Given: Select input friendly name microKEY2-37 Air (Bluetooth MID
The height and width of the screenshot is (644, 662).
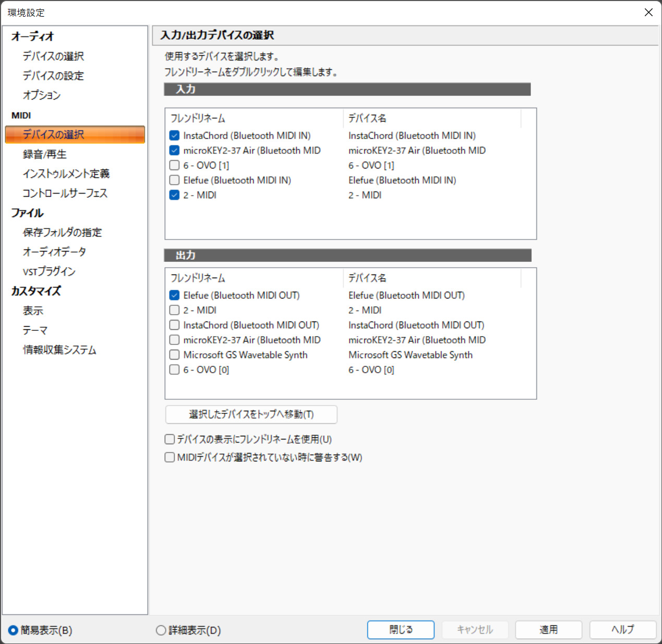Looking at the screenshot, I should 252,150.
